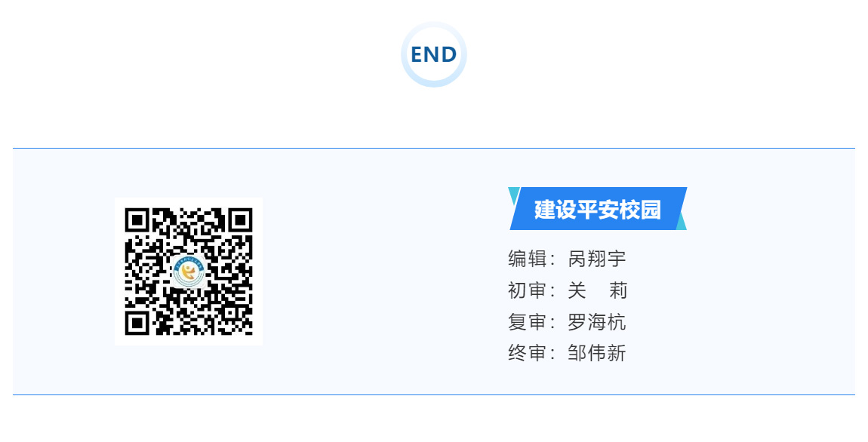The image size is (868, 442).
Task: Click the cyan triangle at banner's left edge
Action: pos(514,195)
